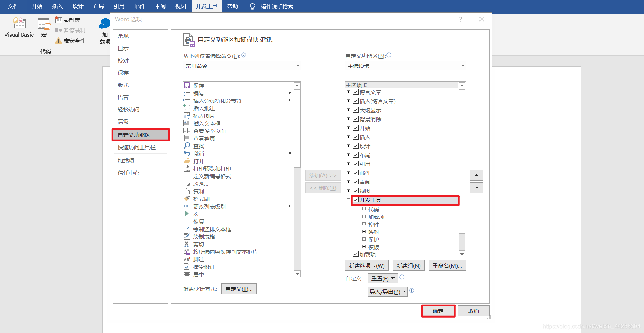Select 接受修订 accept changes icon

187,267
